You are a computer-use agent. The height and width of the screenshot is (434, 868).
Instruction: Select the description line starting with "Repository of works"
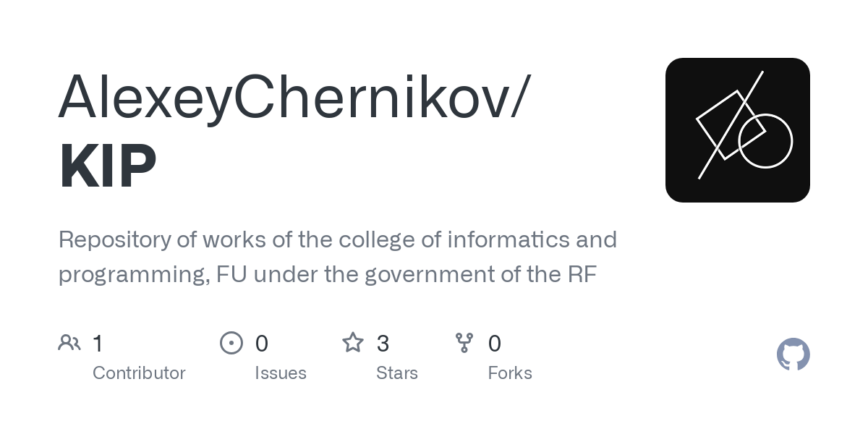click(337, 239)
